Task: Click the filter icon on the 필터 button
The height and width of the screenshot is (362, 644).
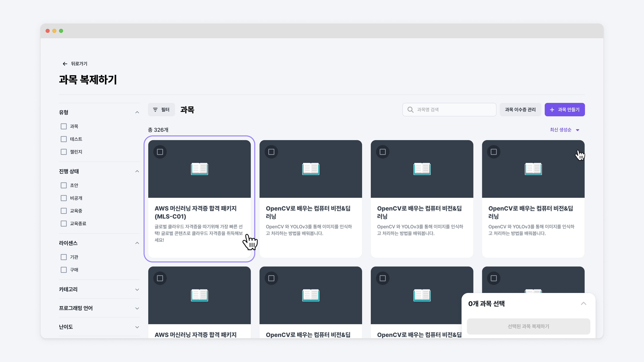Action: tap(155, 110)
